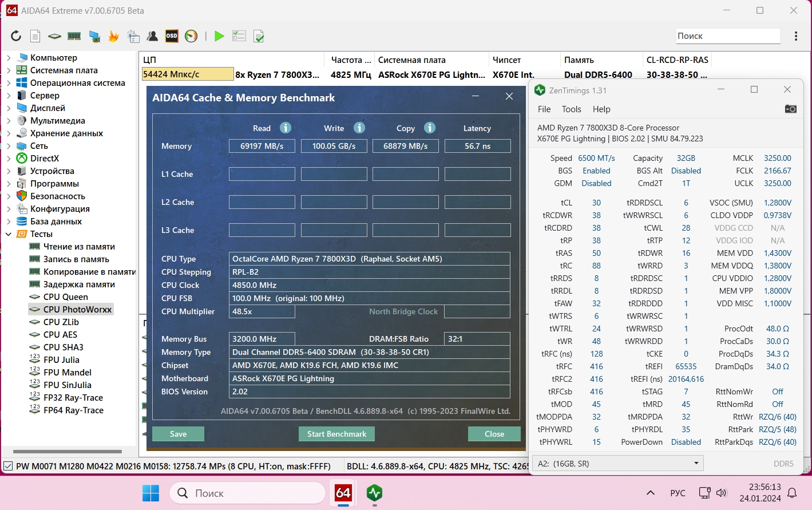Screen dimensions: 812x510
Task: Select the Безопасность tree item
Action: [x=57, y=196]
